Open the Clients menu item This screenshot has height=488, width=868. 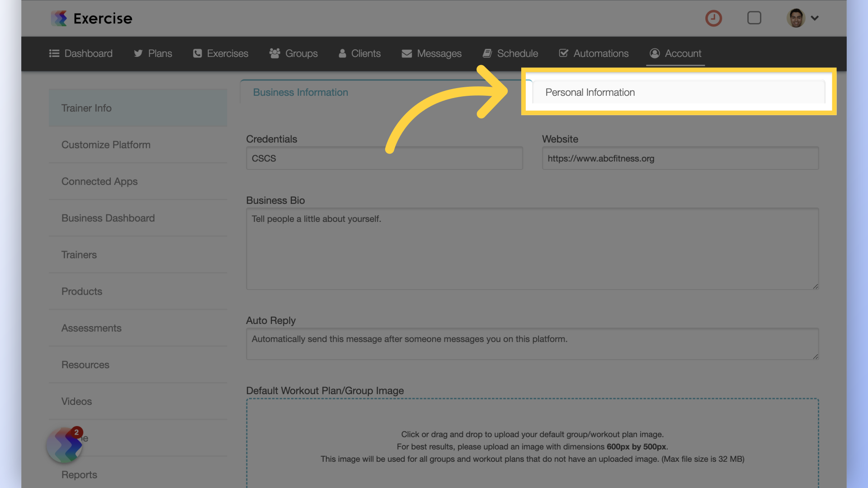pos(360,53)
